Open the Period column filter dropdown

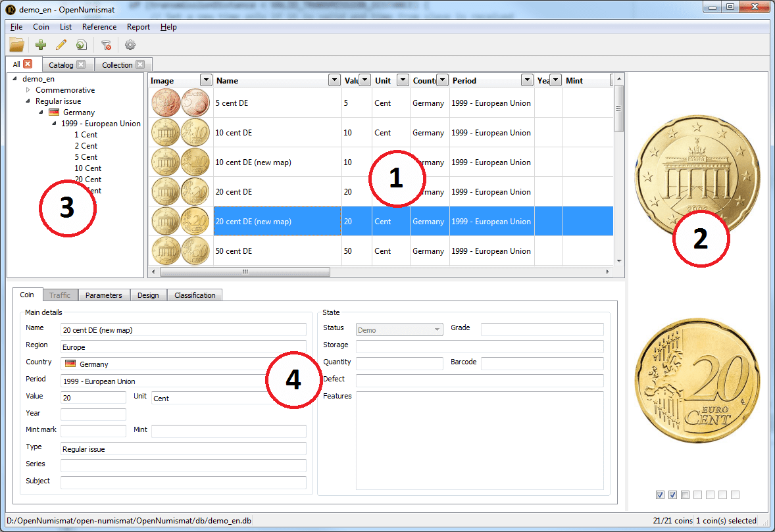tap(528, 80)
